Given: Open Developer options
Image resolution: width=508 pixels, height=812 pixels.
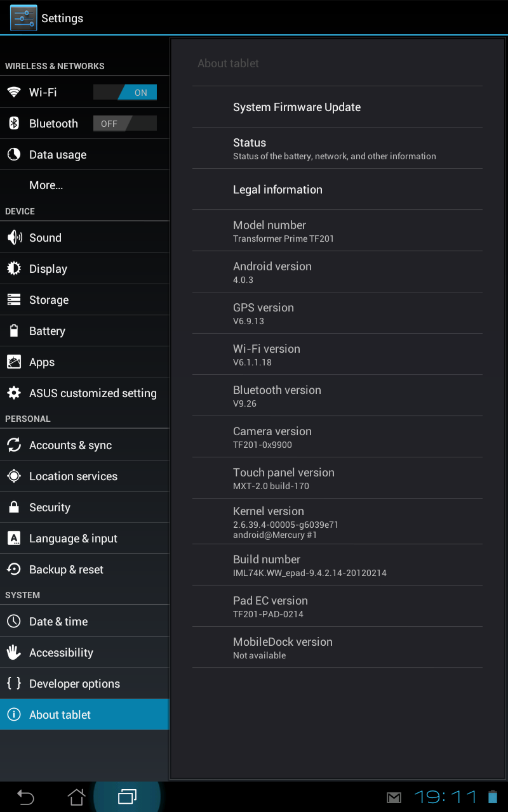Looking at the screenshot, I should tap(84, 684).
